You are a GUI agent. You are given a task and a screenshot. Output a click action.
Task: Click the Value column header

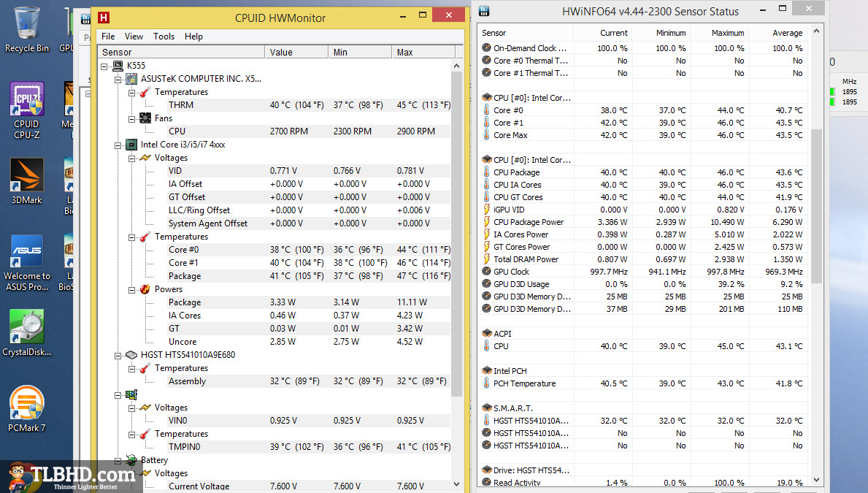[296, 52]
